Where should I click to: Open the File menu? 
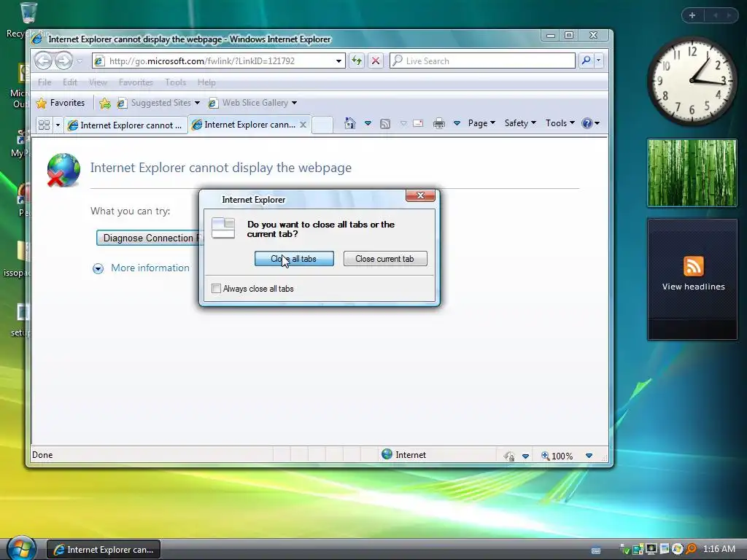(44, 82)
